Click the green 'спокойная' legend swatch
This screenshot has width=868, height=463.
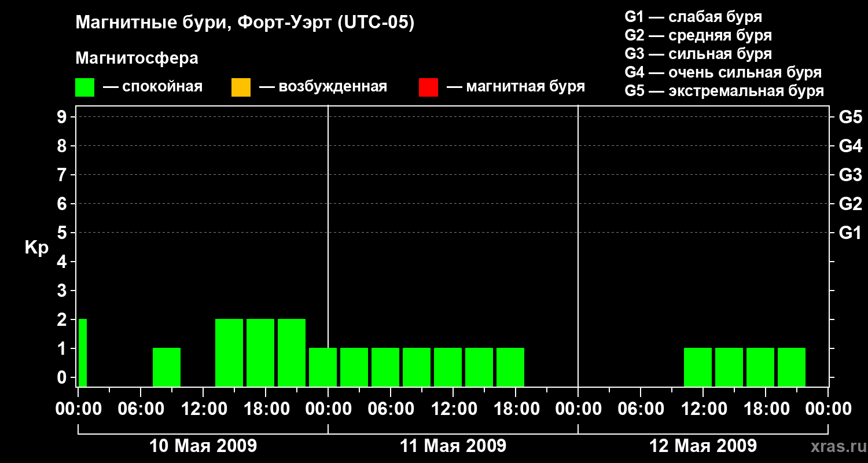pos(84,87)
